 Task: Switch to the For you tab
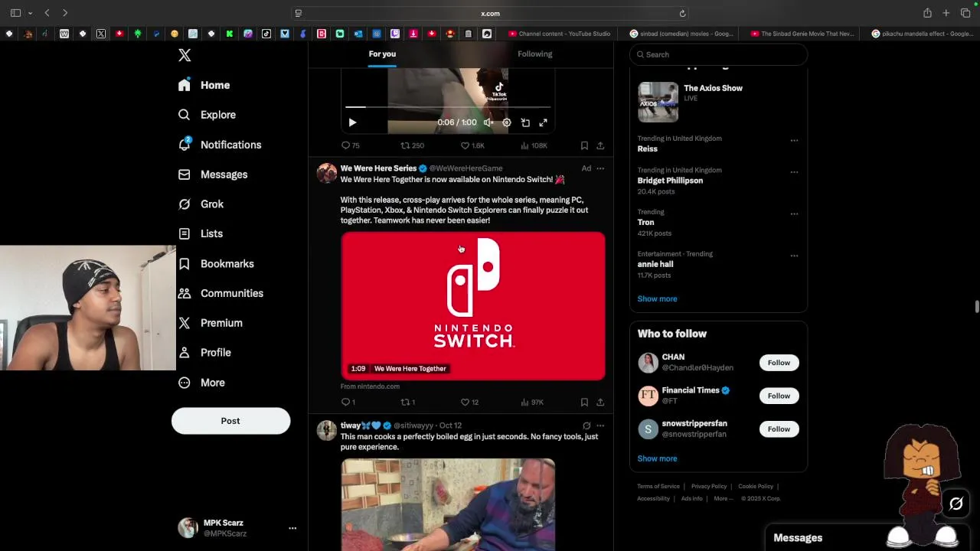click(382, 54)
